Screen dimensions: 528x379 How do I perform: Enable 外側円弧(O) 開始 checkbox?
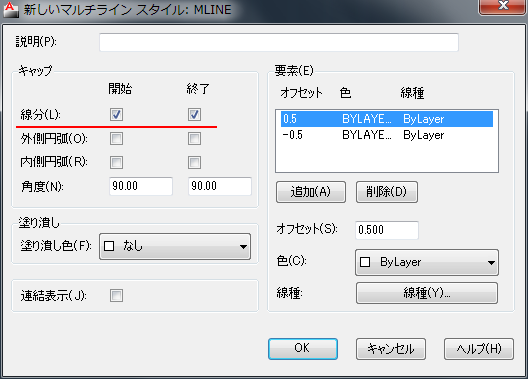(117, 139)
